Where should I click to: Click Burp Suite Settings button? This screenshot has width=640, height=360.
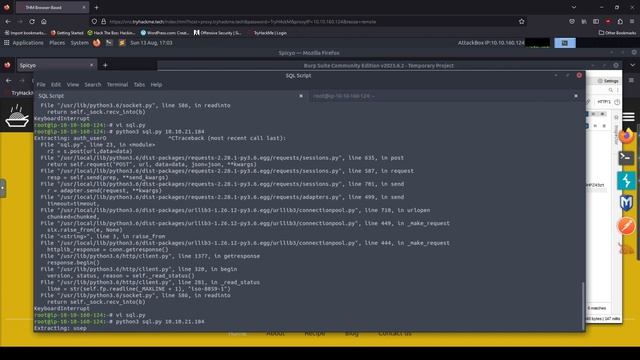coord(608,81)
